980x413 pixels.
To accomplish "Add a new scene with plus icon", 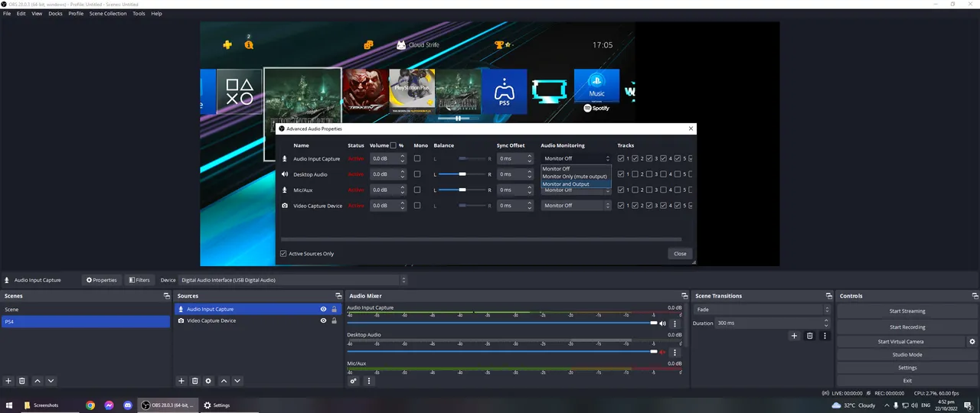I will pos(8,381).
